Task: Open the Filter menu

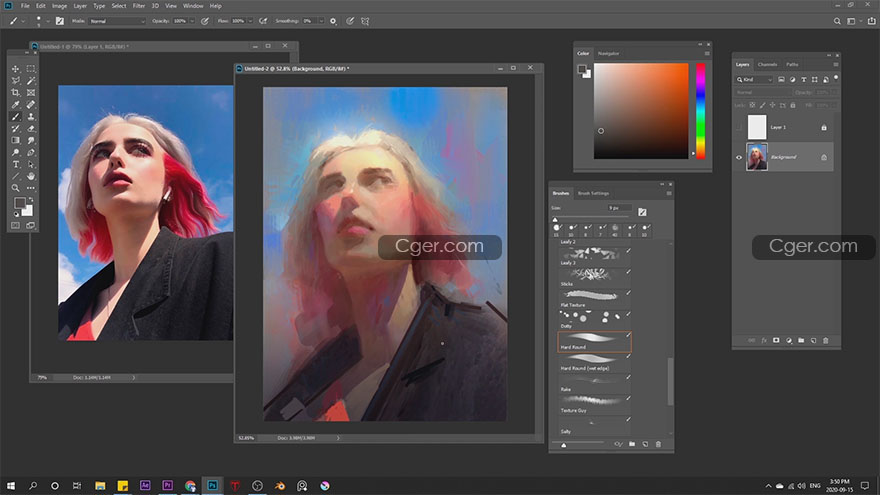Action: [139, 6]
